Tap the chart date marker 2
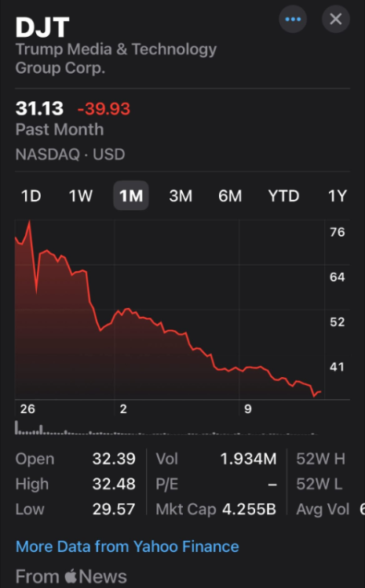Image resolution: width=365 pixels, height=588 pixels. point(123,408)
